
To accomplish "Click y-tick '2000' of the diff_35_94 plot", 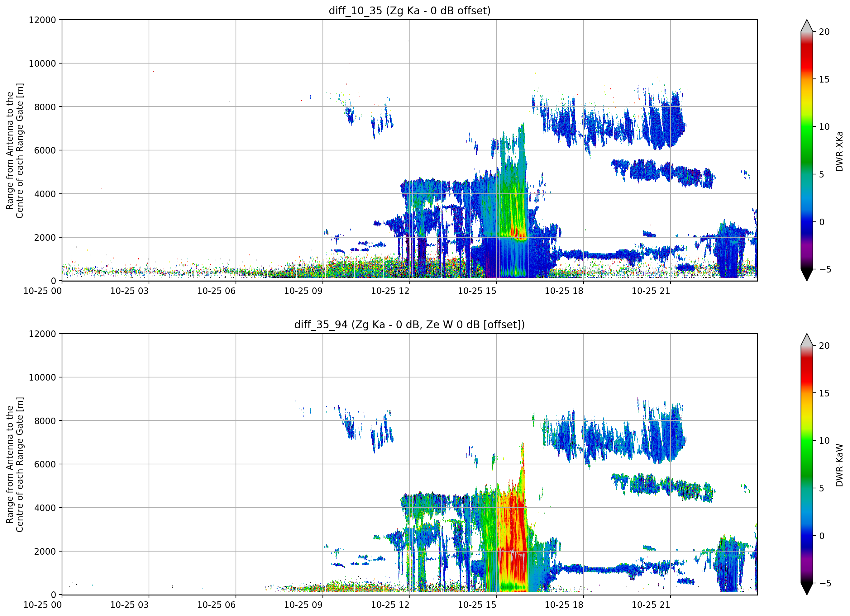I will click(45, 552).
